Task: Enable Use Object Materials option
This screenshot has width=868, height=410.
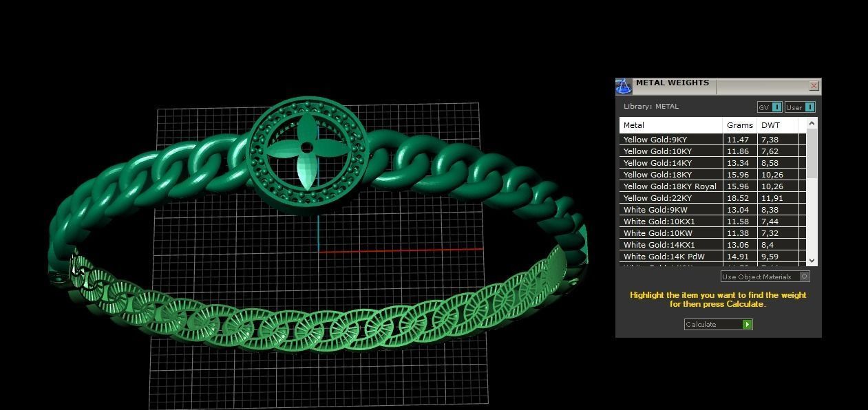Action: [x=765, y=277]
